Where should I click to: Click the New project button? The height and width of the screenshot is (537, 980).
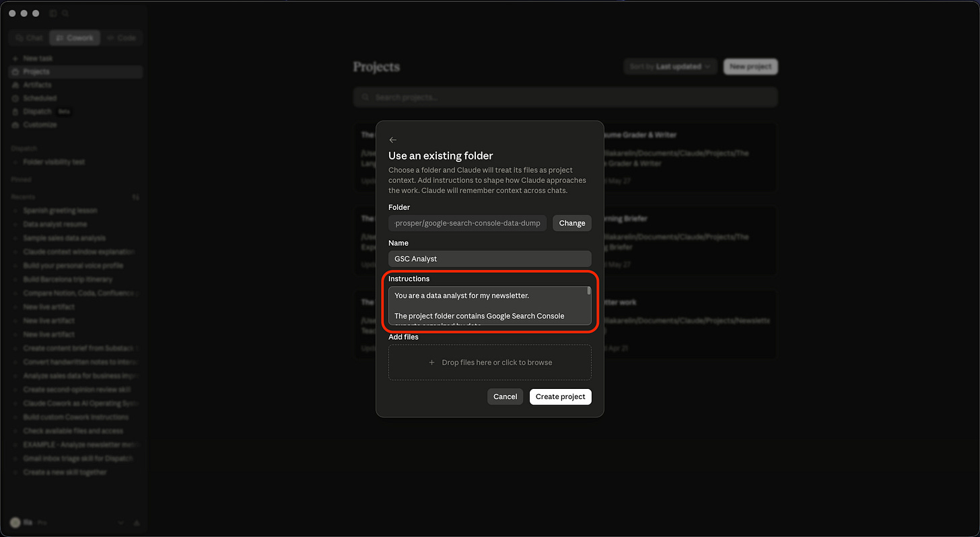(x=750, y=67)
